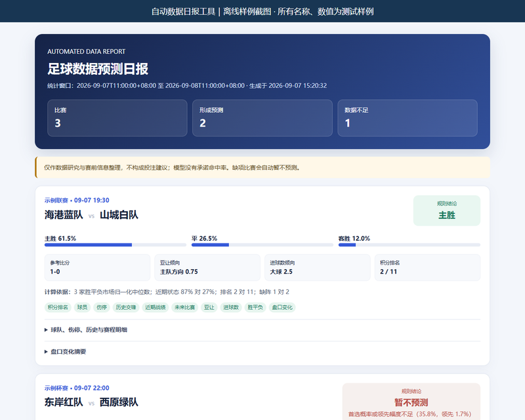This screenshot has height=420, width=525.
Task: Open the 数据不足 1 summary card
Action: 408,118
